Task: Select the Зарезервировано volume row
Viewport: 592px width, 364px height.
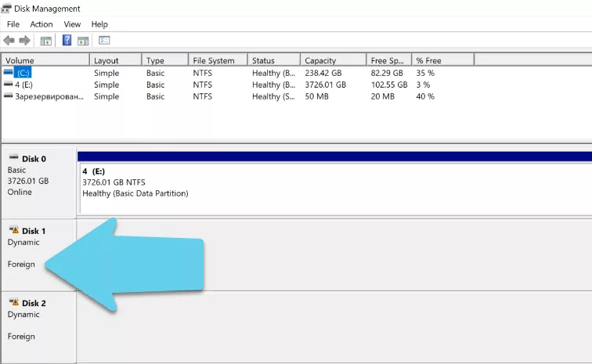Action: point(49,96)
